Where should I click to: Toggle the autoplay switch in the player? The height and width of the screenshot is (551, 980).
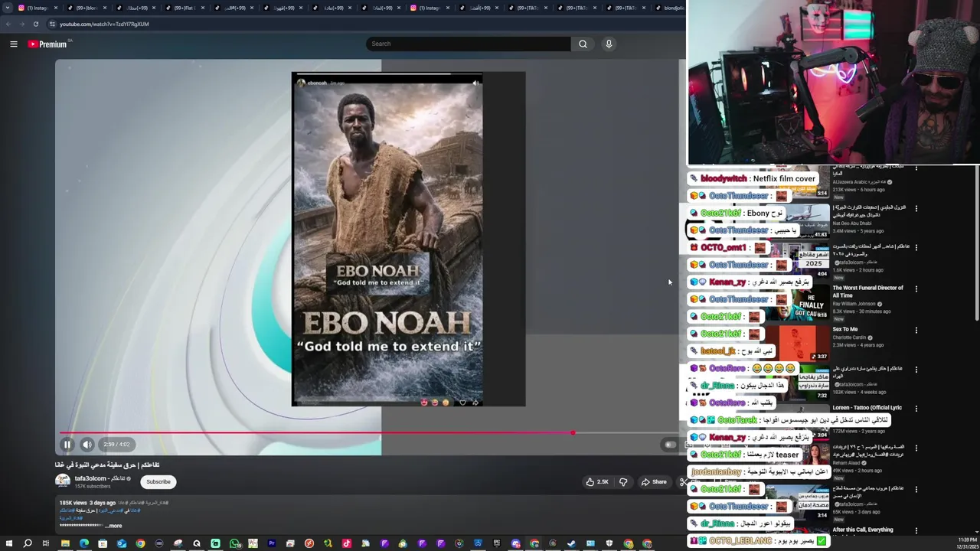(x=670, y=445)
